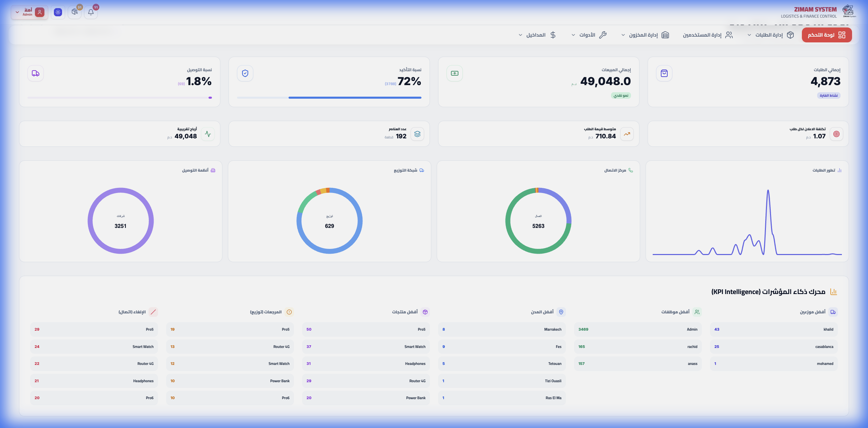
Task: Click the warehouse icon beside إدارة المخزون
Action: 666,35
